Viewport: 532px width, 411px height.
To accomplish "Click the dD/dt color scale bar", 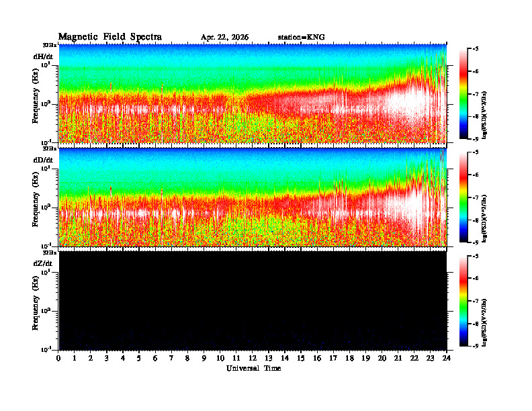I will 463,197.
